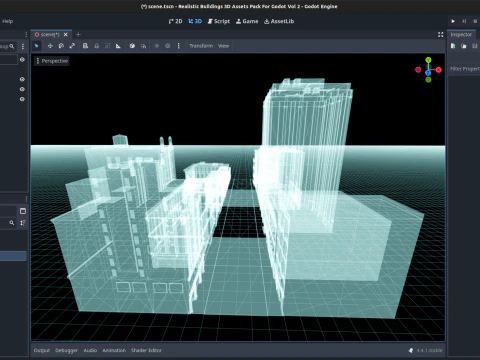The image size is (480, 360).
Task: Open the Audio bottom panel
Action: 90,350
